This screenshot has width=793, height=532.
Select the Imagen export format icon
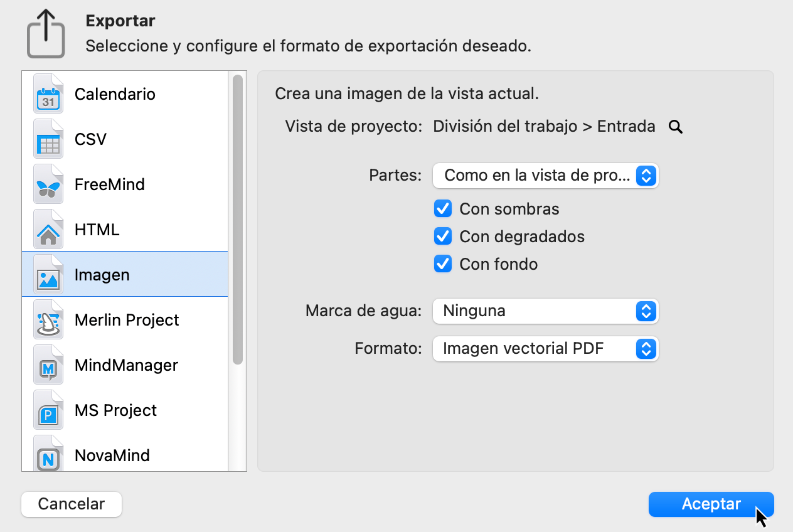pos(48,274)
